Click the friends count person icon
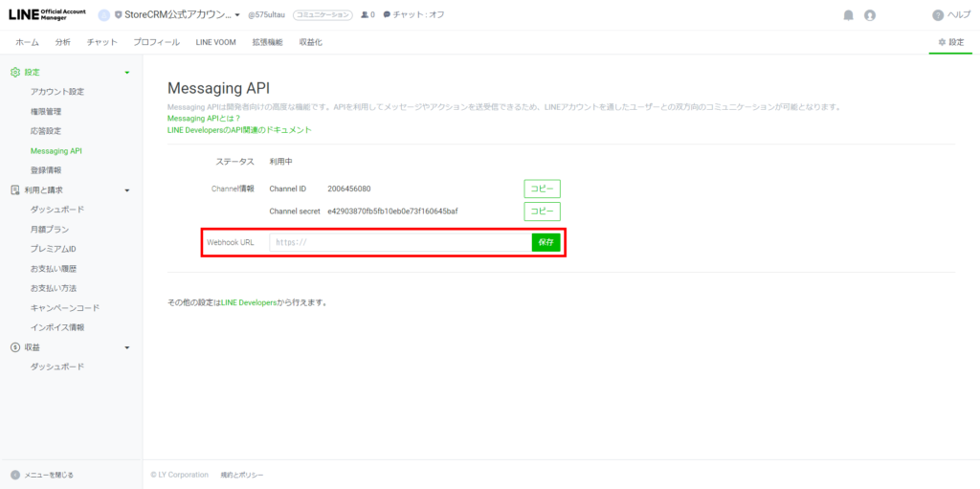980x489 pixels. pos(365,15)
